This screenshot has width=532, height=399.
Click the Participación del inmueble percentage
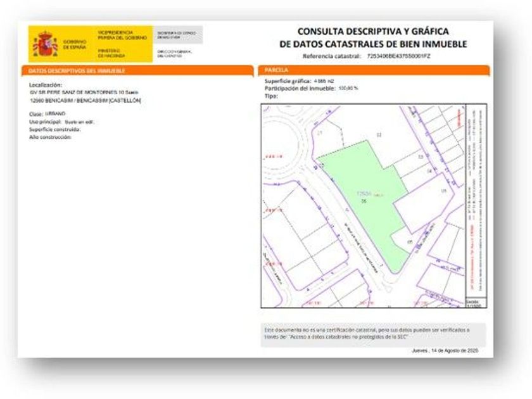pos(348,89)
